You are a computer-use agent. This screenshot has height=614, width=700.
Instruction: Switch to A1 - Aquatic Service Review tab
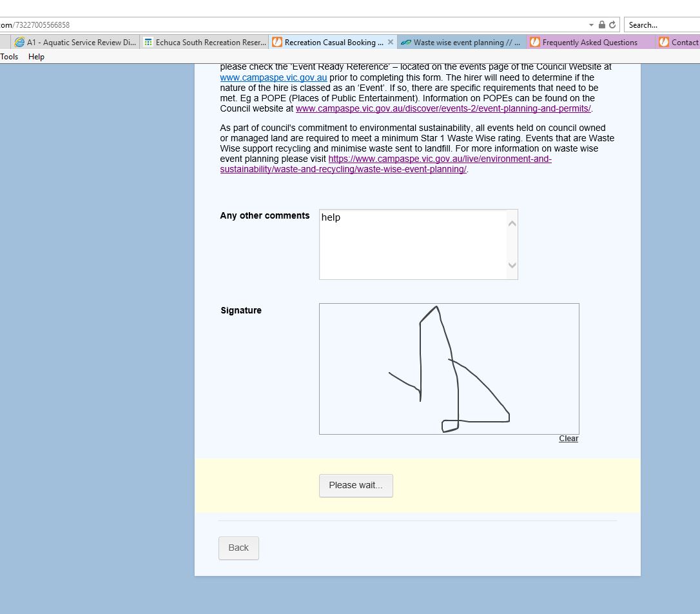coord(75,43)
